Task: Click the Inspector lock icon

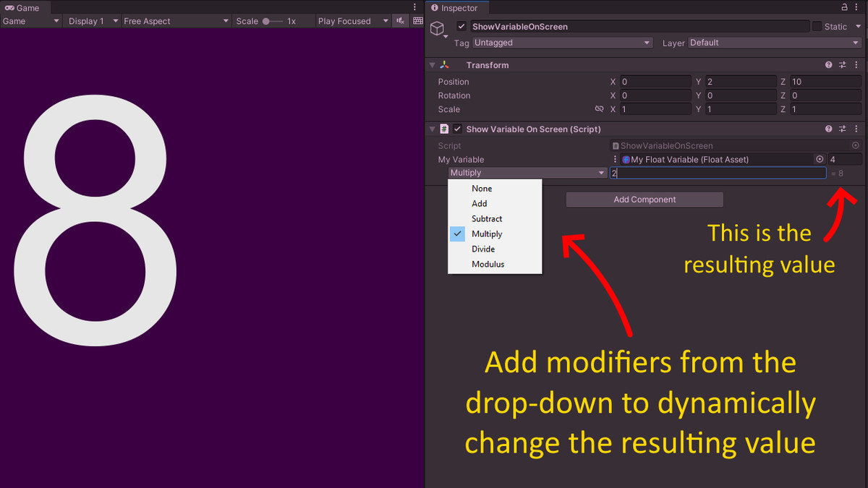Action: coord(845,7)
